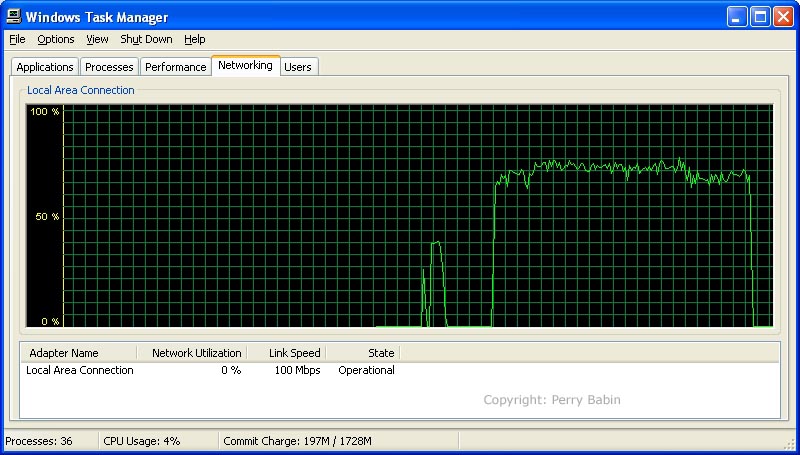Image resolution: width=800 pixels, height=455 pixels.
Task: Open the File menu
Action: point(17,39)
